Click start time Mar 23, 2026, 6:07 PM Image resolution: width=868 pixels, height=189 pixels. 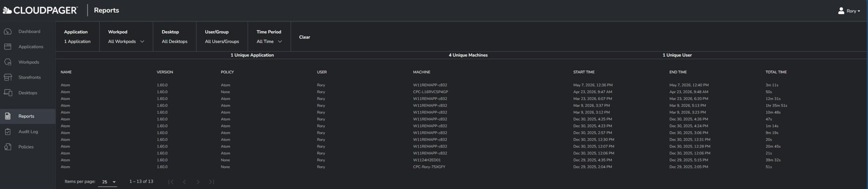pyautogui.click(x=593, y=99)
